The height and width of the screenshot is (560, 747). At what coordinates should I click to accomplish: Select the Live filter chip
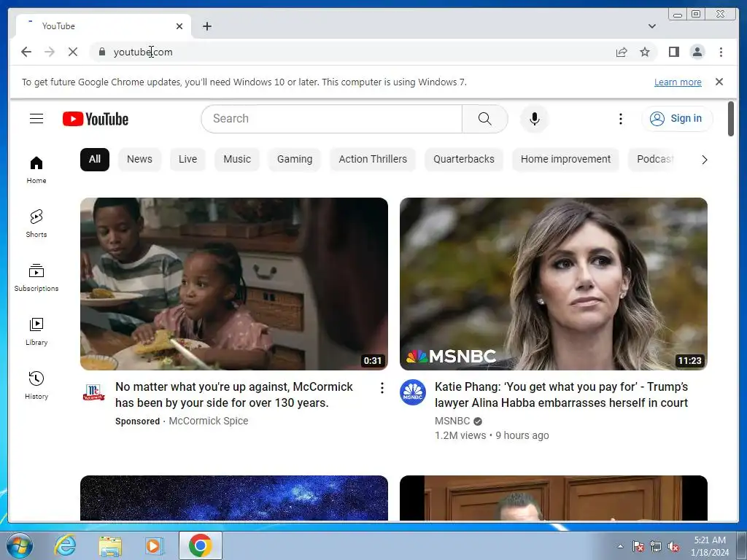point(187,160)
